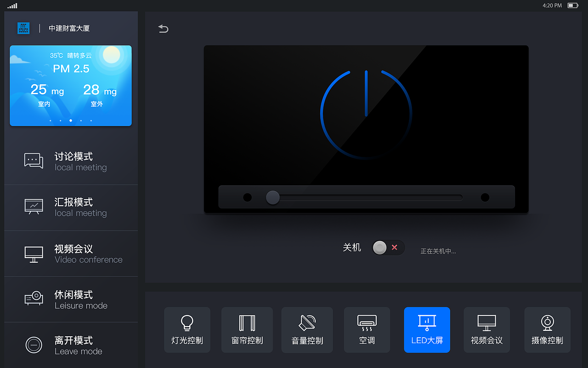
Task: Select 离开模式 Leave mode
Action: (x=71, y=345)
